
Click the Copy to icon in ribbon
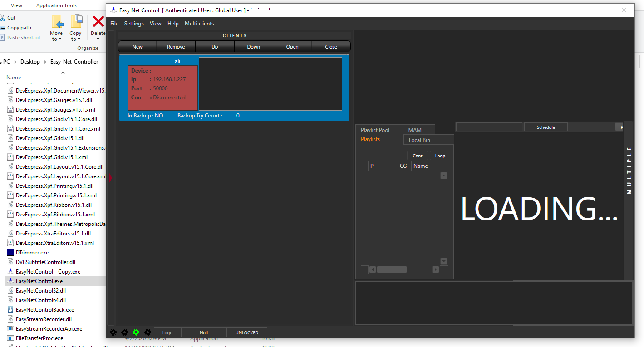tap(76, 21)
